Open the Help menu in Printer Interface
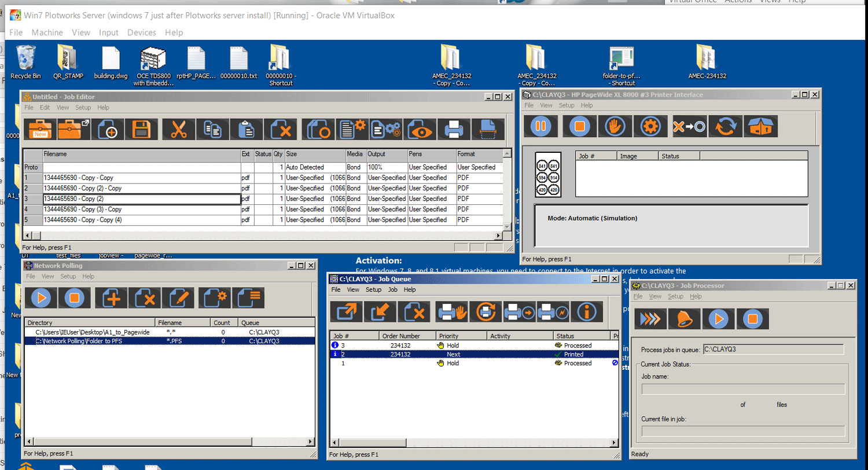Viewport: 868px width, 470px height. tap(587, 105)
